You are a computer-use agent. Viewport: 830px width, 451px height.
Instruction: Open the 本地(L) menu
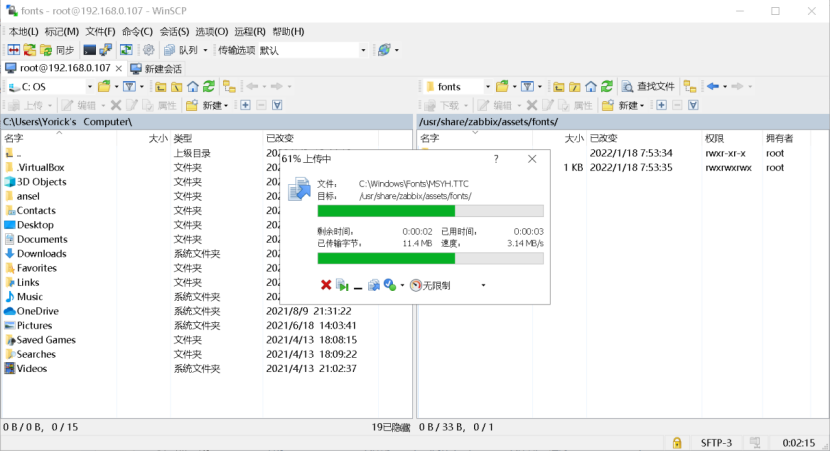click(x=24, y=32)
